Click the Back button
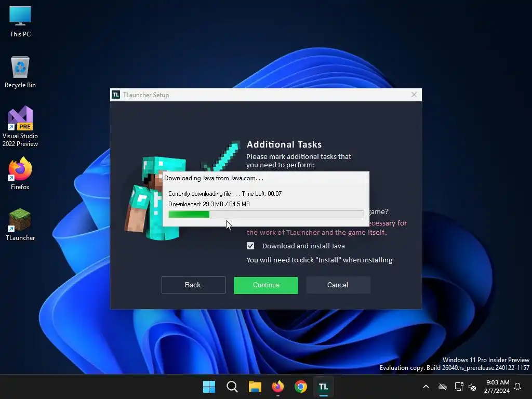532x399 pixels. click(x=193, y=285)
